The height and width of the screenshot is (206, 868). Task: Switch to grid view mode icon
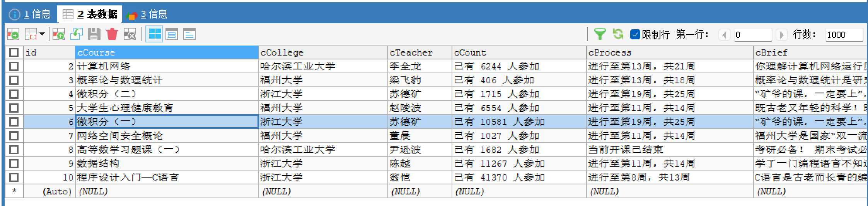tap(155, 34)
